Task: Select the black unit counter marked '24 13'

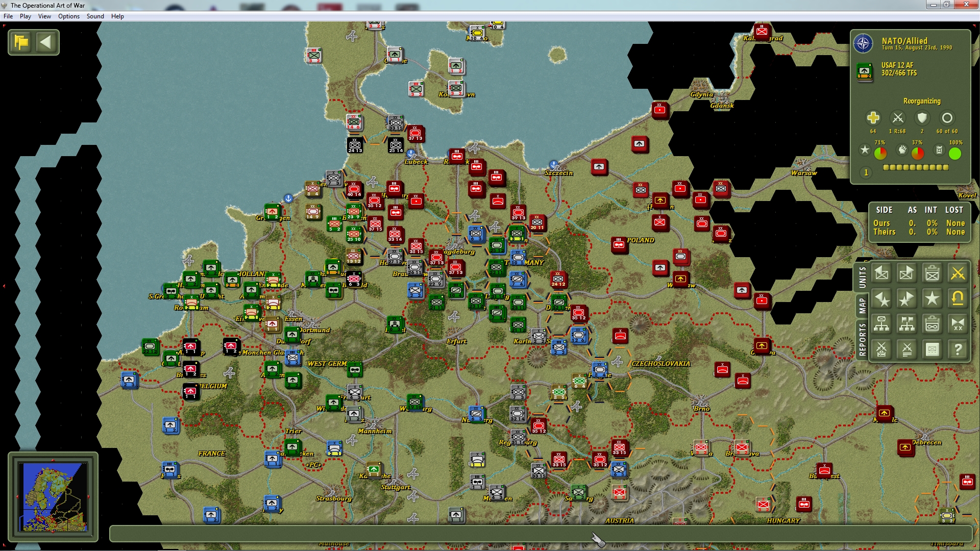Action: coord(355,145)
